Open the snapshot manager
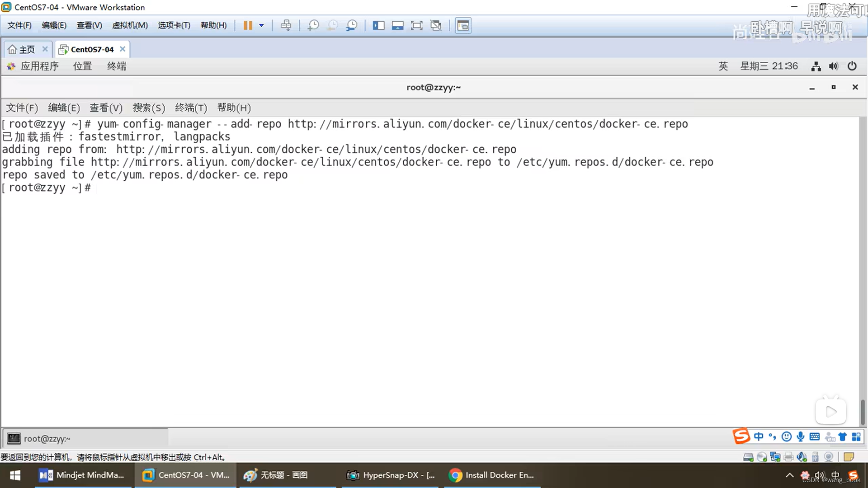The height and width of the screenshot is (488, 868). tap(351, 25)
